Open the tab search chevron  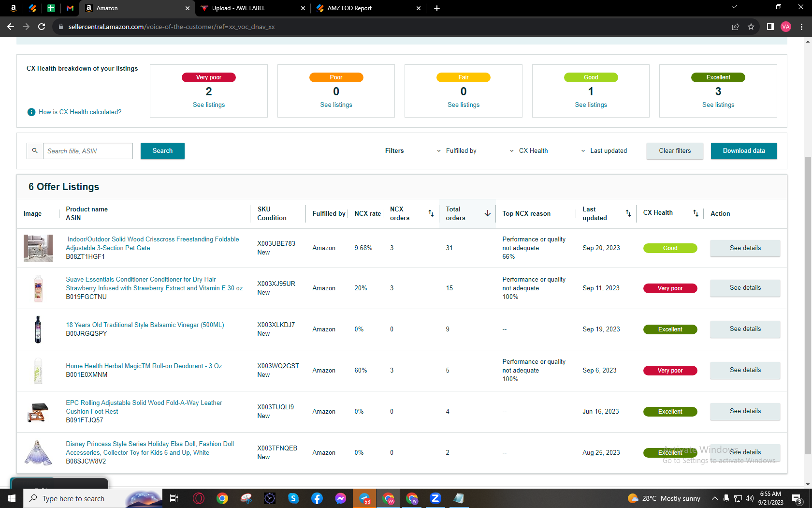734,7
